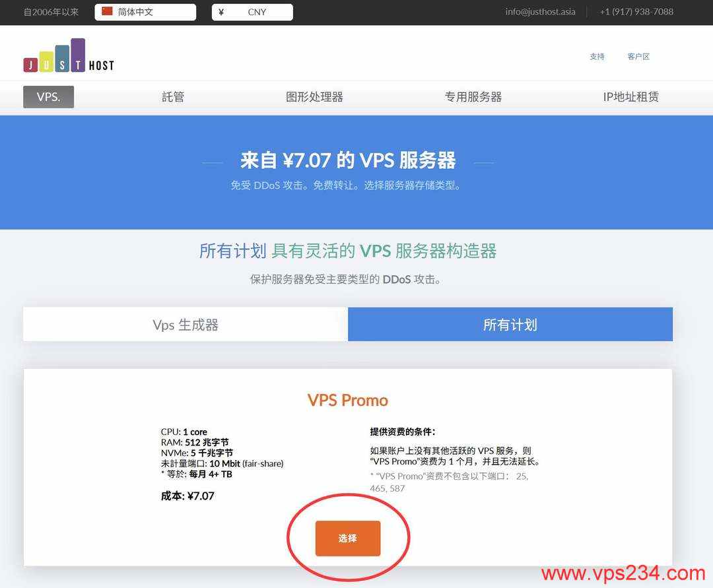
Task: Open the 支持 support link
Action: pyautogui.click(x=597, y=56)
